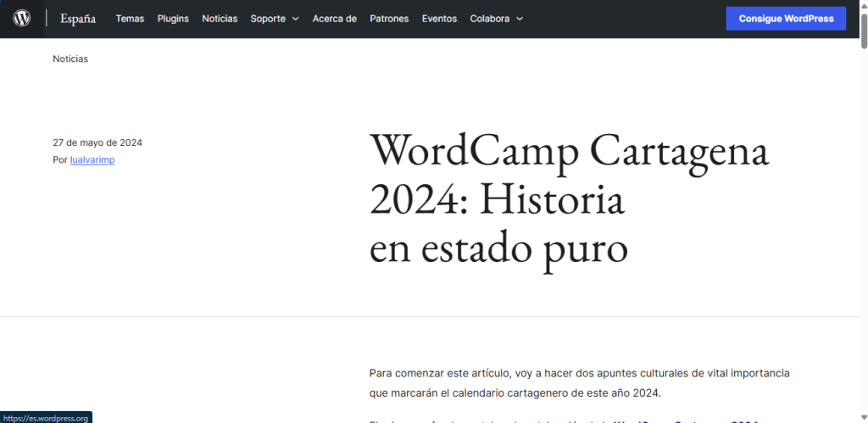Open the Colabora menu

[x=490, y=19]
